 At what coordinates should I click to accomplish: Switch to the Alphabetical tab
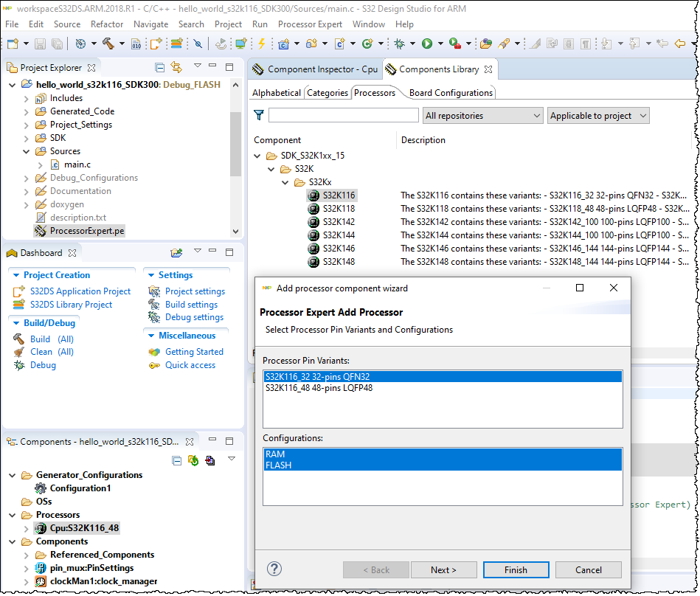pyautogui.click(x=277, y=93)
